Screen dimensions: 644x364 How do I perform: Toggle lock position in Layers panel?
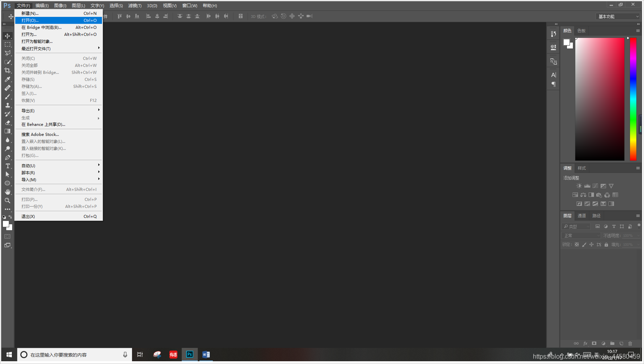[591, 244]
